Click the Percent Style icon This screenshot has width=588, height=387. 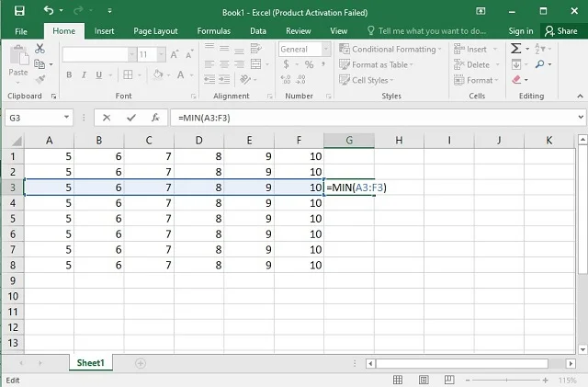coord(310,65)
